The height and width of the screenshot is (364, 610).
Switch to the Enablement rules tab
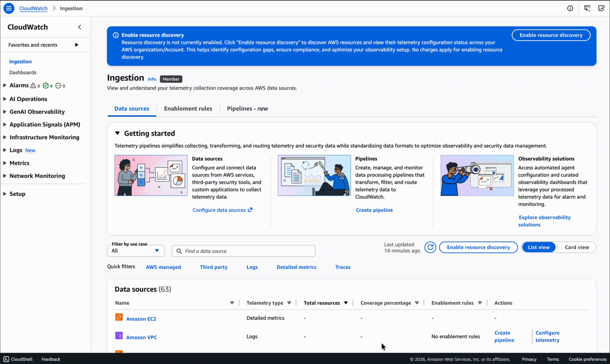click(188, 109)
